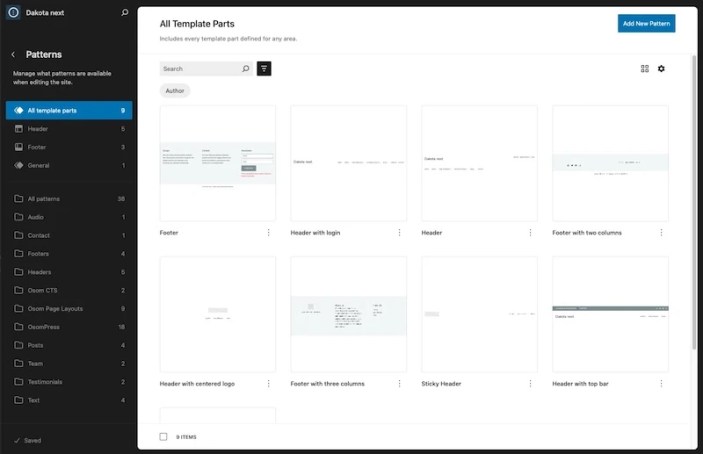Click the Footers folder icon

tap(18, 254)
